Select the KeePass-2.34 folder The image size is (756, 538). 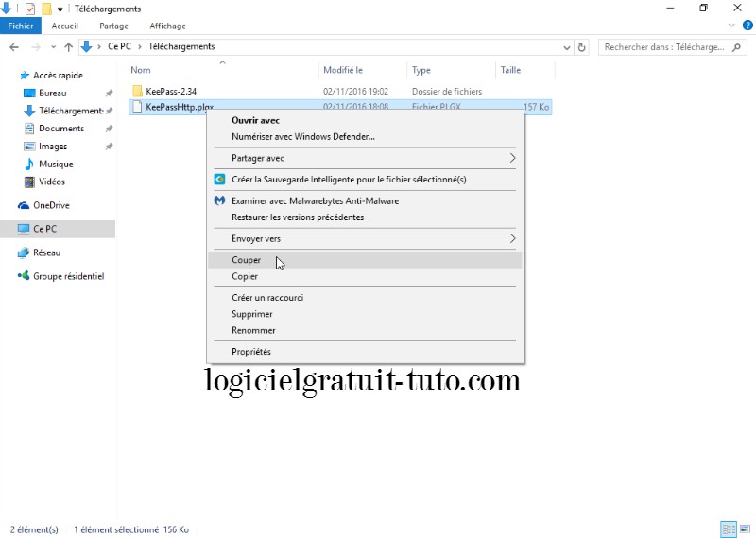pyautogui.click(x=171, y=91)
